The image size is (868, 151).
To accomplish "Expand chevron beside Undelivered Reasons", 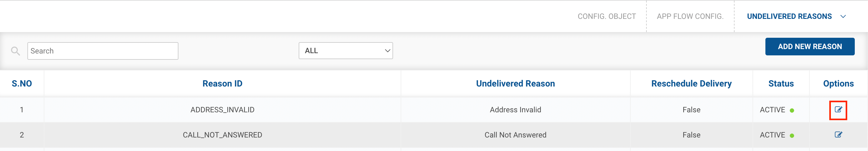I will point(843,16).
